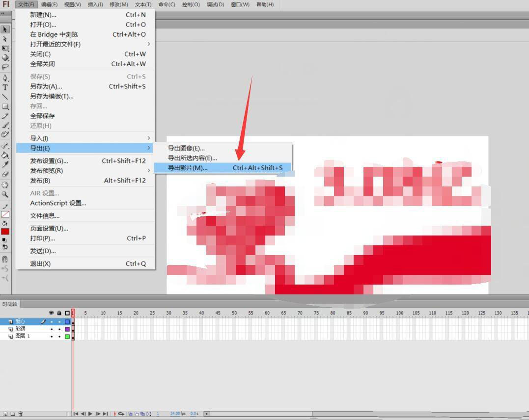
Task: Choose 另存为(A)... menu item
Action: pyautogui.click(x=85, y=86)
